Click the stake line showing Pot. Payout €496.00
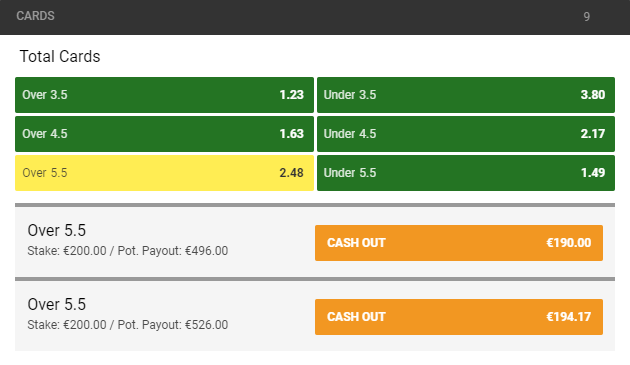Viewport: 630px width, 365px height. point(128,251)
